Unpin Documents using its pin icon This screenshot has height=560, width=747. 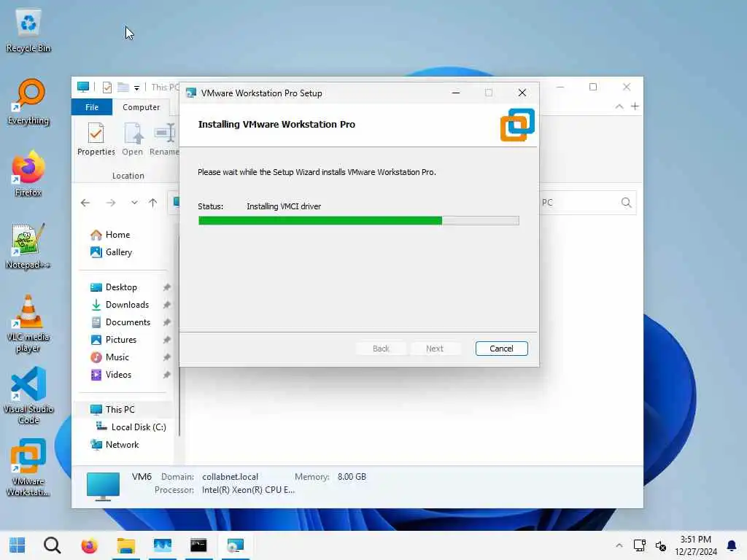point(167,322)
